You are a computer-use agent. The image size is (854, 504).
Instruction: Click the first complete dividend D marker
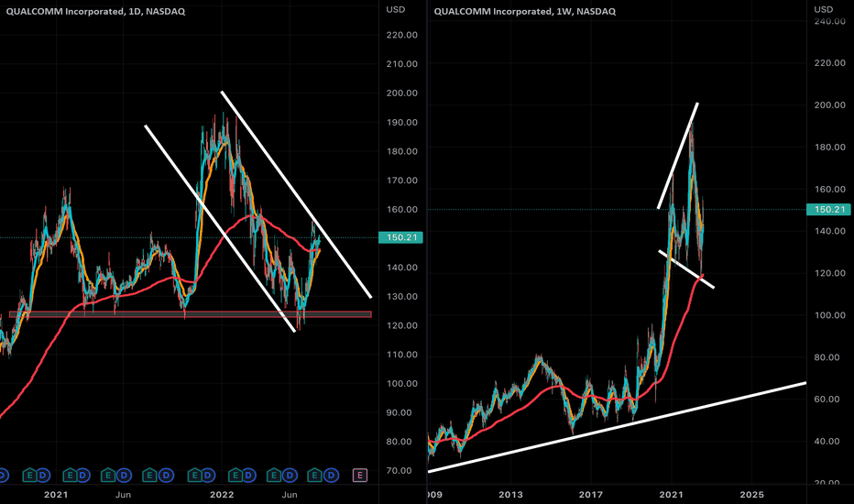42,476
